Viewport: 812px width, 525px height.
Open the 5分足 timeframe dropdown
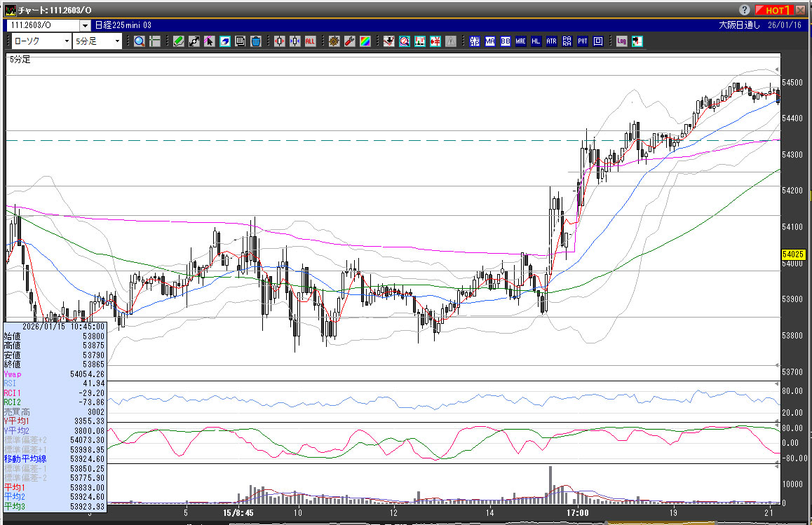[x=97, y=41]
